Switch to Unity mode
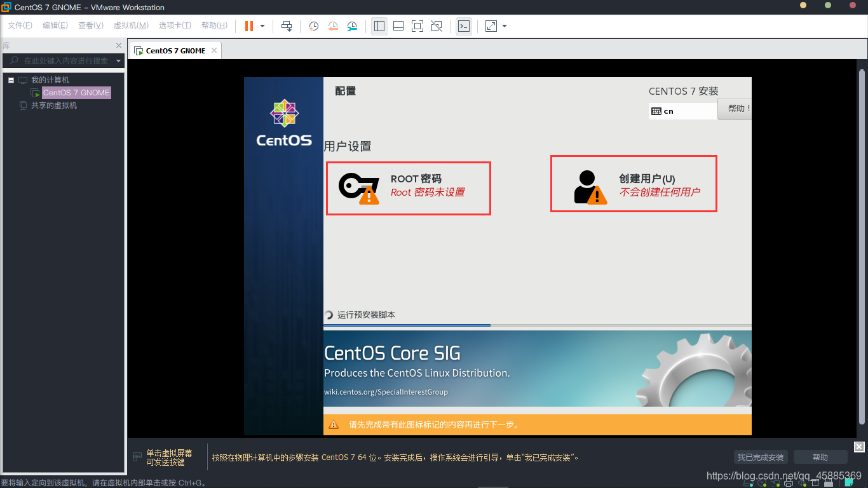868x488 pixels. pyautogui.click(x=437, y=26)
